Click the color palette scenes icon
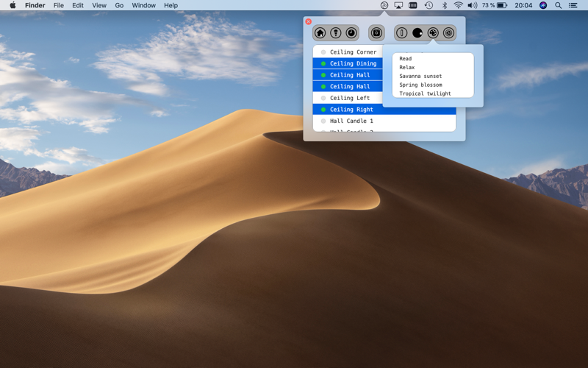The height and width of the screenshot is (368, 588). tap(433, 33)
